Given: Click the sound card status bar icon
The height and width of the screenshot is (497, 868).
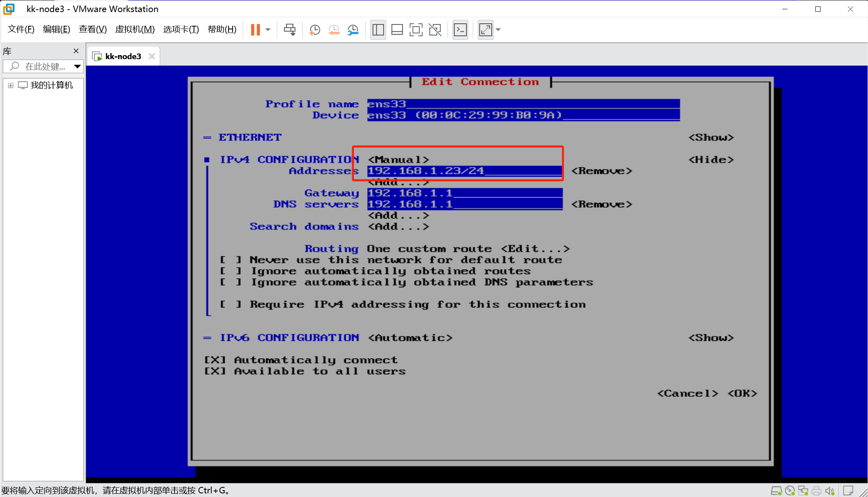Looking at the screenshot, I should point(830,491).
